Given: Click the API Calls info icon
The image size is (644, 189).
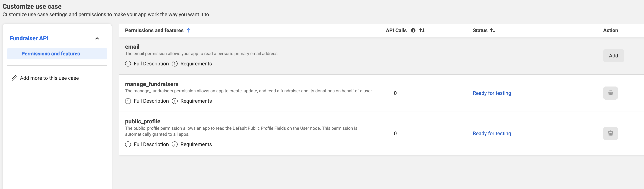Looking at the screenshot, I should [x=413, y=31].
